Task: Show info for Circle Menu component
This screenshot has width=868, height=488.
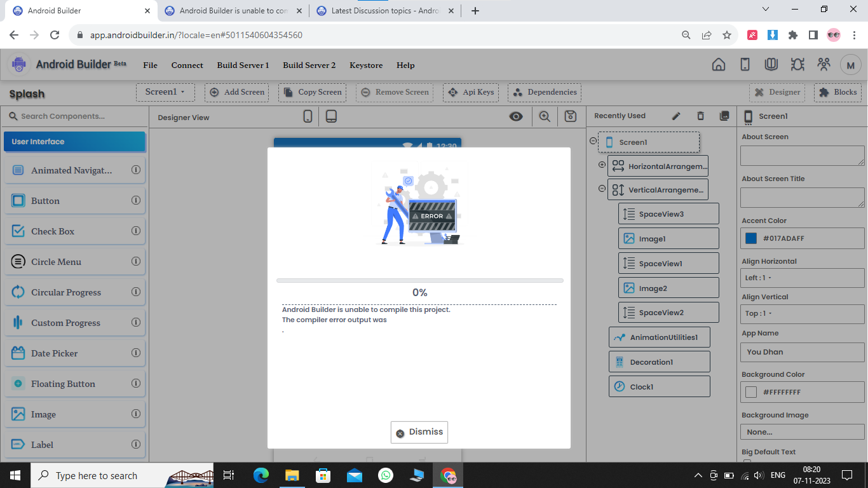Action: coord(135,261)
